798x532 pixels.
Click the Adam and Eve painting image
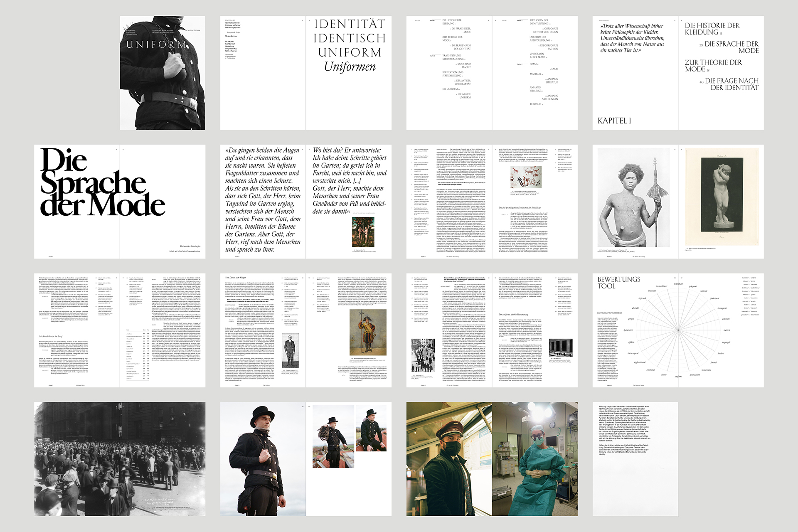[x=363, y=232]
